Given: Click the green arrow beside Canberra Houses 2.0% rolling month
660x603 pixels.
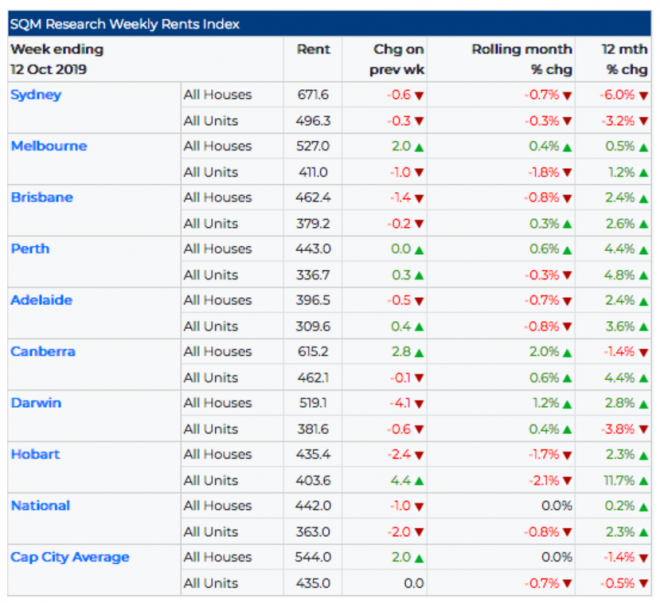Looking at the screenshot, I should [567, 353].
